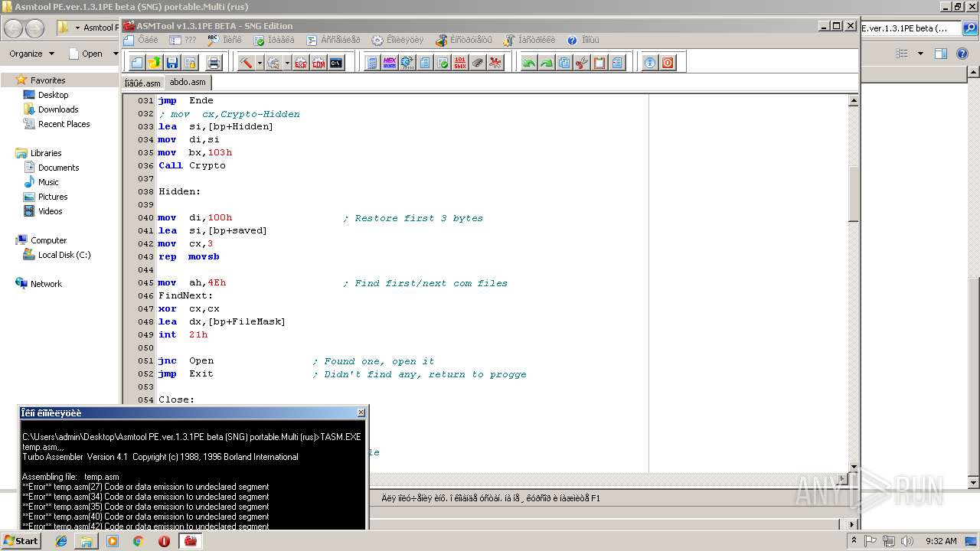The image size is (980, 551).
Task: Click the gear compile options icon
Action: (x=273, y=63)
